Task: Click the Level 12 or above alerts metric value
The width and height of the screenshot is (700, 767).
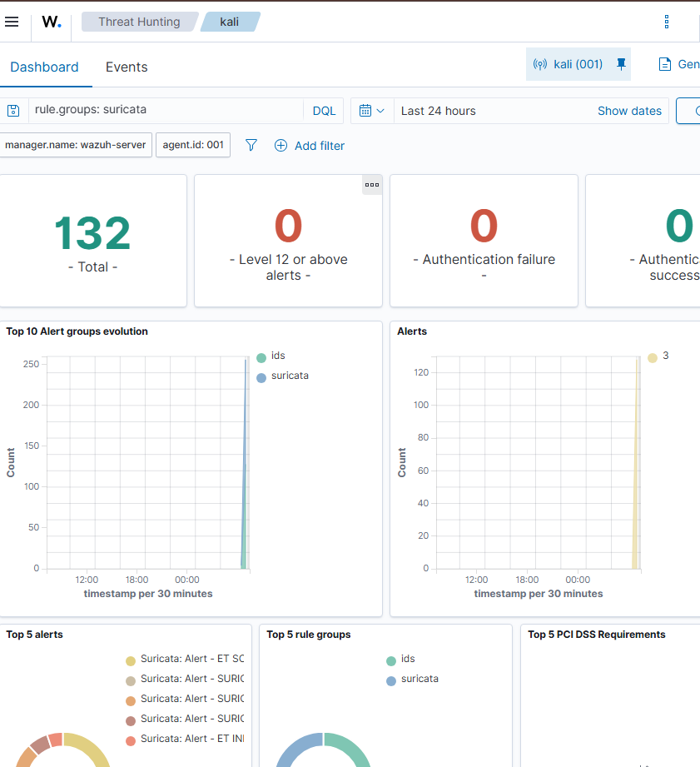Action: 289,226
